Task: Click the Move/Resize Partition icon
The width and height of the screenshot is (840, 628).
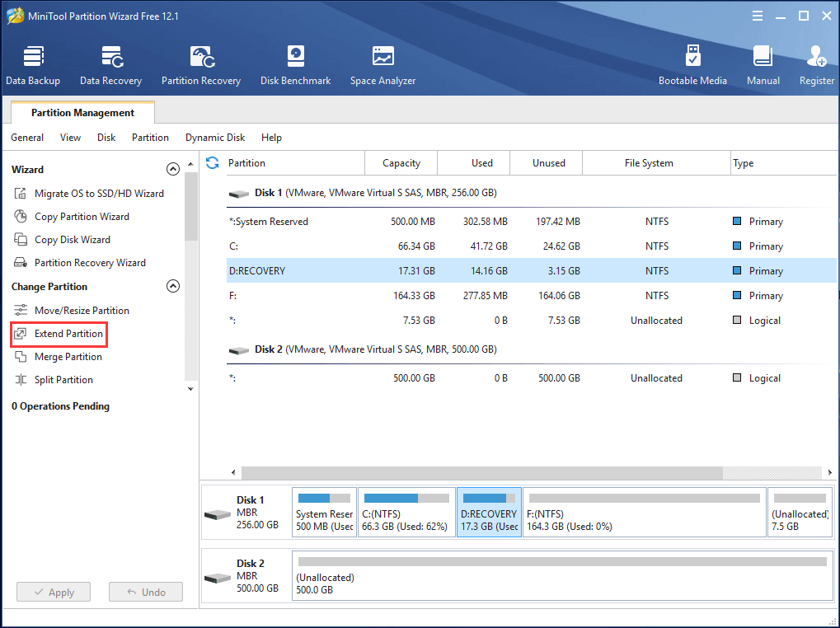Action: [21, 310]
